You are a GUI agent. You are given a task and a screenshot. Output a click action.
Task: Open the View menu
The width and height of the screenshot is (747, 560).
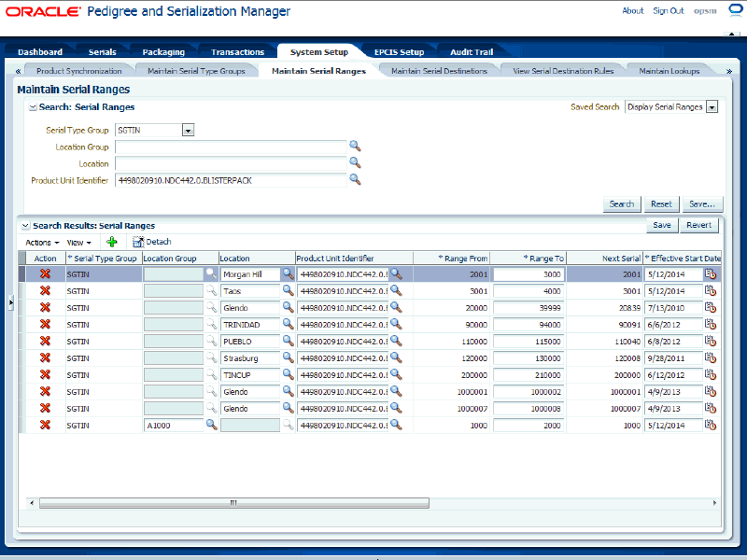coord(78,243)
